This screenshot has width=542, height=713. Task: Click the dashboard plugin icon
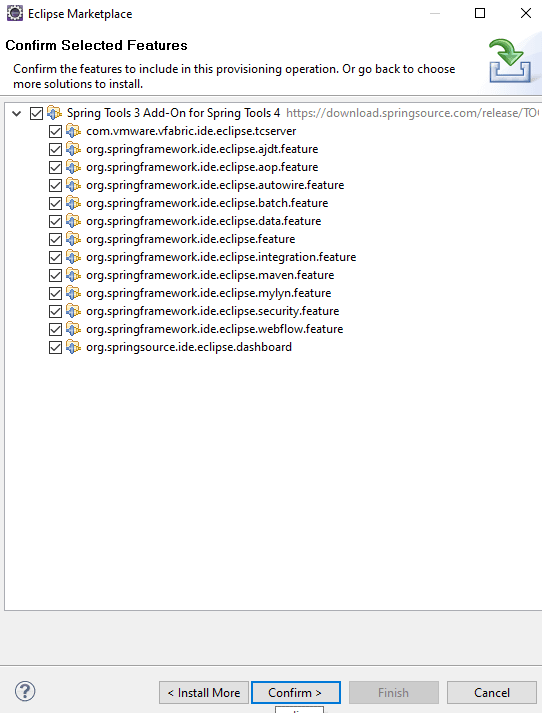(x=73, y=347)
